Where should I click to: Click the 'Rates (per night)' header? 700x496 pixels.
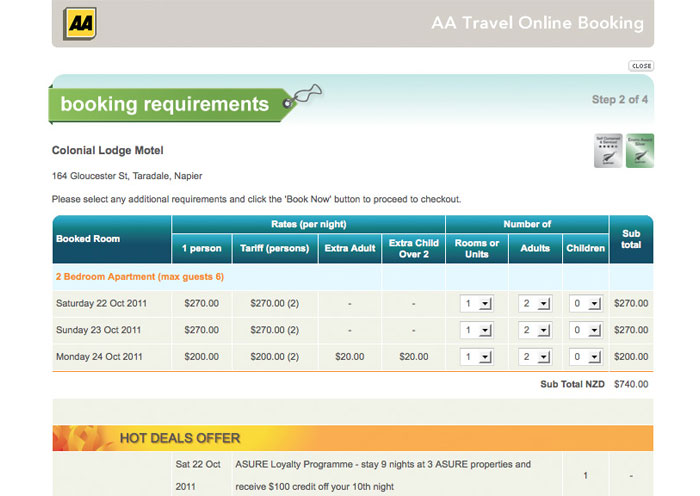coord(308,224)
